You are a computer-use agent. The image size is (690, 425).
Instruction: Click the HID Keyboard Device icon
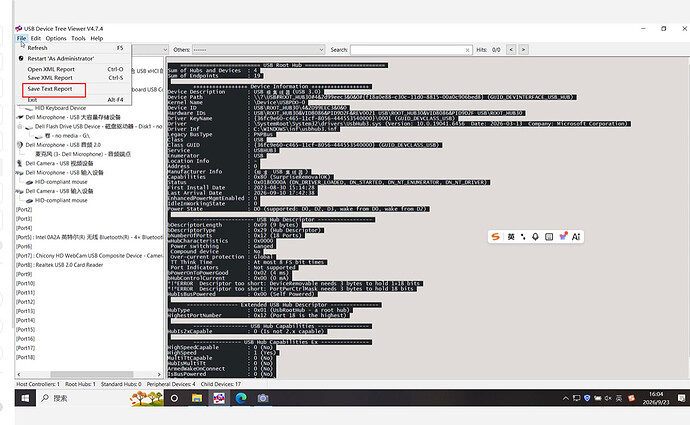(29, 108)
